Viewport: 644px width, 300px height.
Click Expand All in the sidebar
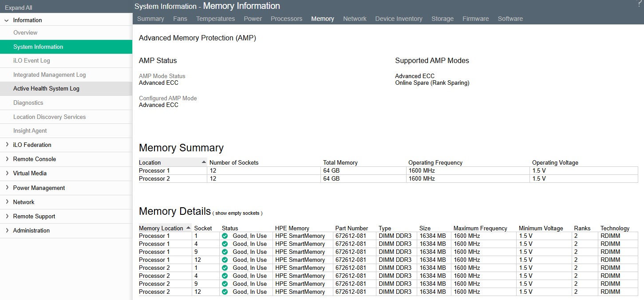(x=19, y=8)
